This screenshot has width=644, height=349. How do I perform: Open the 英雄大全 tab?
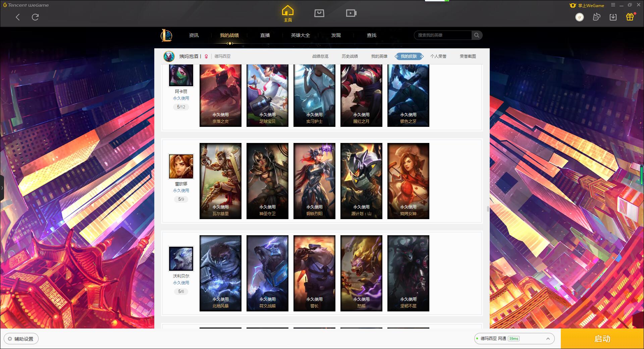coord(301,35)
